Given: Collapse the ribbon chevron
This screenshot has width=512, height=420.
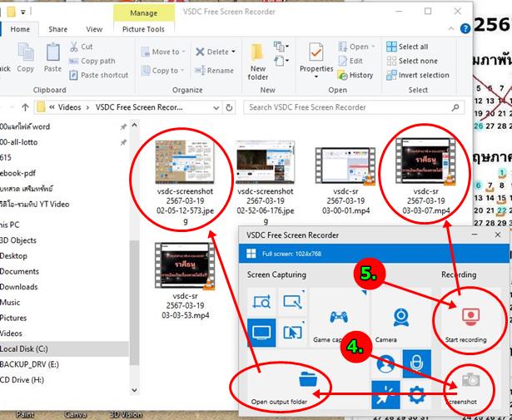Looking at the screenshot, I should point(451,29).
